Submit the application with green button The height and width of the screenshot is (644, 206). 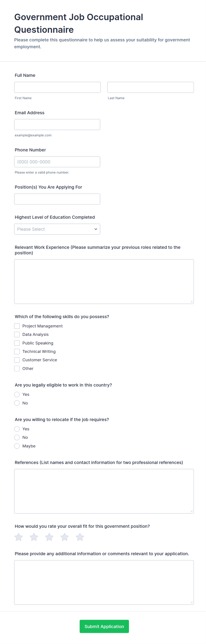pos(104,627)
